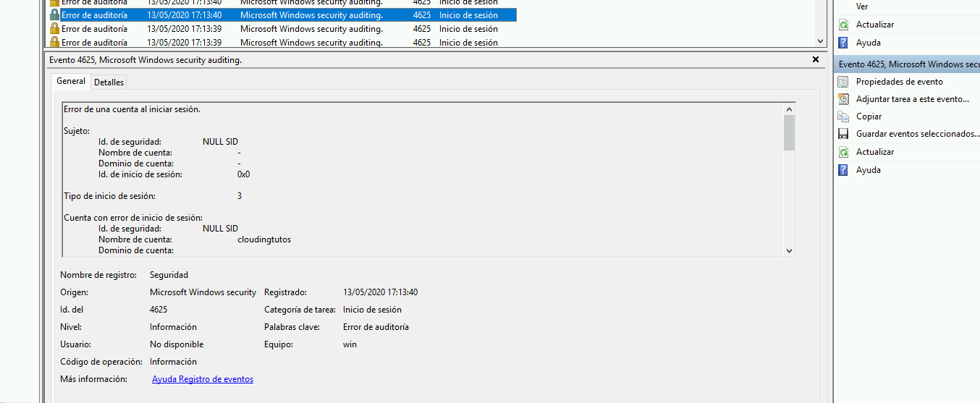The height and width of the screenshot is (403, 980).
Task: Click the event description scroll up arrow
Action: [x=789, y=109]
